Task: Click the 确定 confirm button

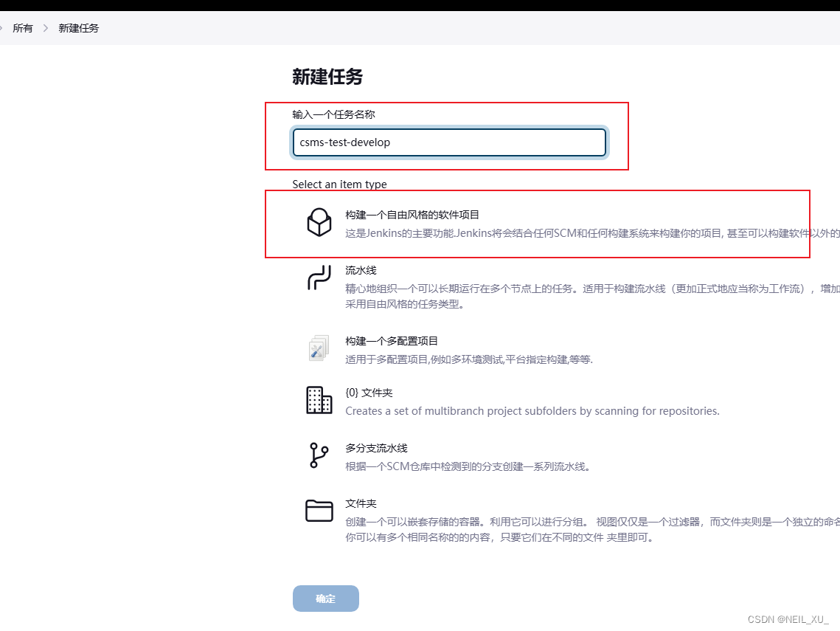Action: click(326, 599)
